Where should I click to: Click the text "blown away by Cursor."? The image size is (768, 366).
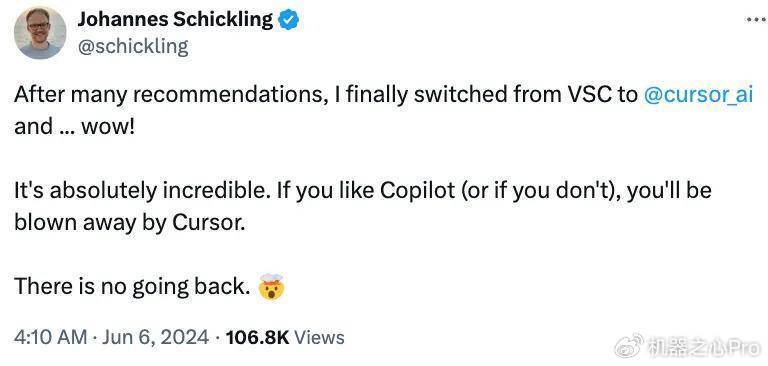(x=129, y=223)
